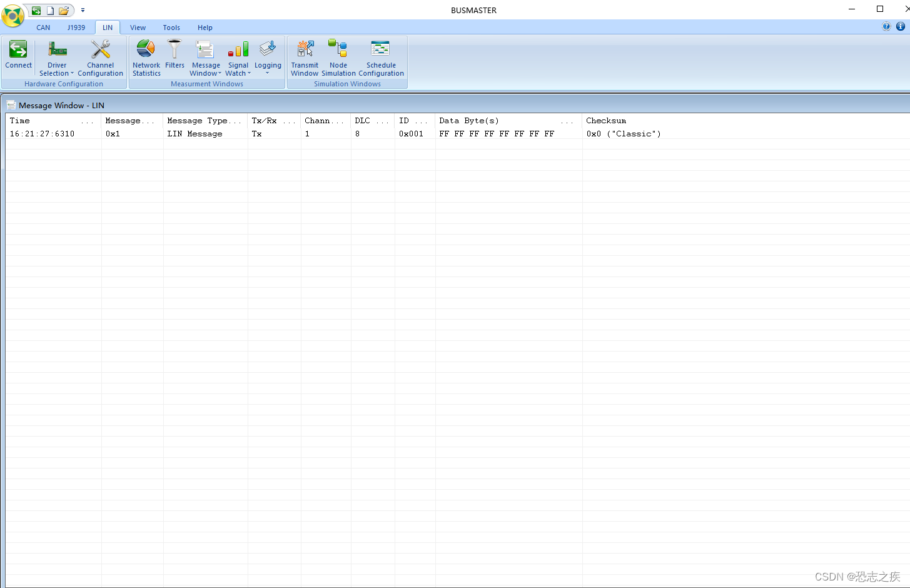The height and width of the screenshot is (588, 910).
Task: Select the timestamp 16:21:27:6310 cell
Action: click(42, 134)
